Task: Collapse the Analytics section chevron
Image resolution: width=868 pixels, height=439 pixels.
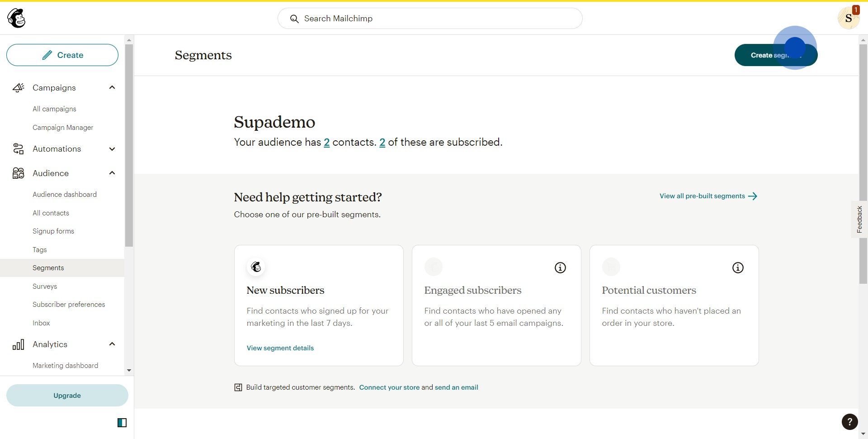Action: pyautogui.click(x=112, y=344)
